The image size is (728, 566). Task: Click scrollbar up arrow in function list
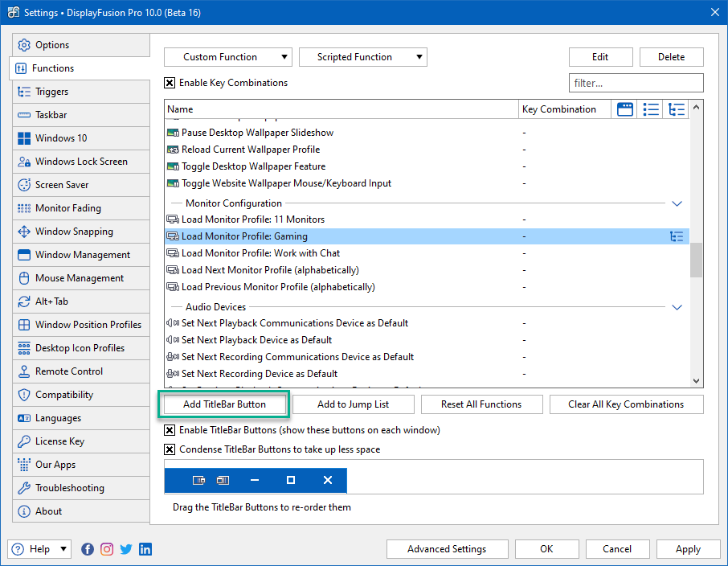[x=696, y=108]
